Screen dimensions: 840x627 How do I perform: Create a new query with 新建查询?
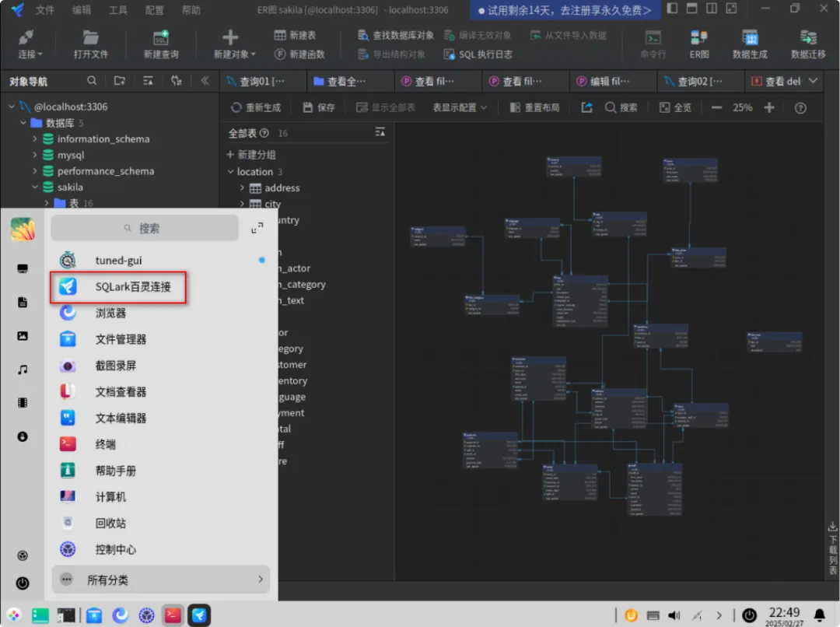coord(161,44)
